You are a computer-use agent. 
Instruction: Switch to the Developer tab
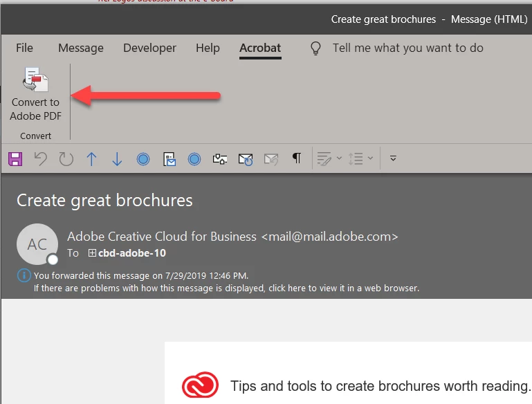tap(149, 48)
